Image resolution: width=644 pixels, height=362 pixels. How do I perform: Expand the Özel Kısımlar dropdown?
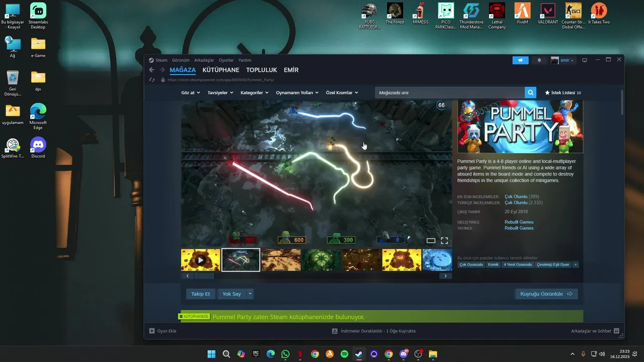pos(342,93)
